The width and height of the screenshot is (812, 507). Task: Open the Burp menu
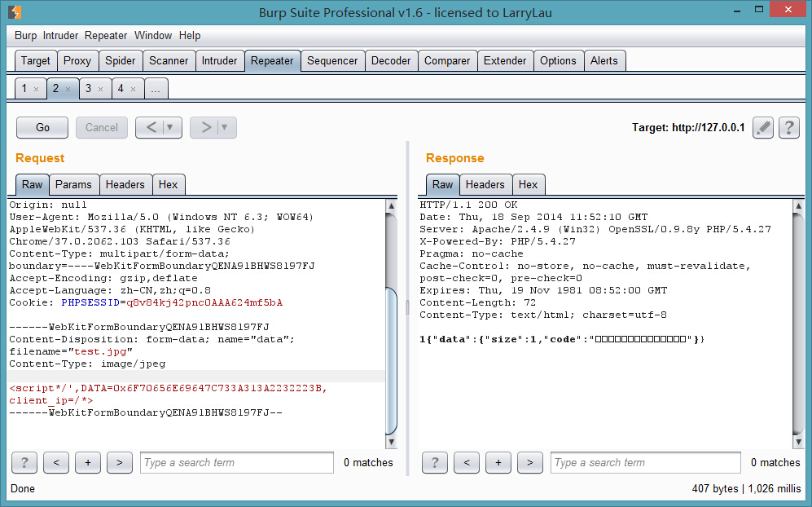[25, 35]
